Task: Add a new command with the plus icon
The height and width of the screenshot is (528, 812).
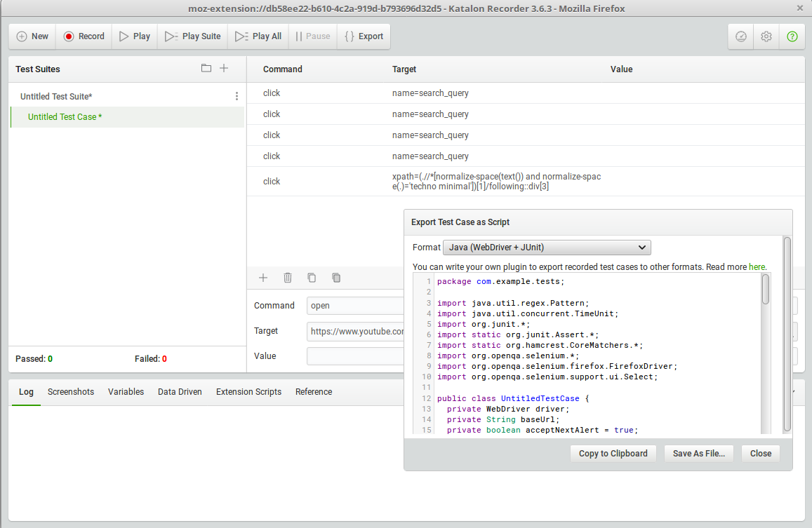Action: click(x=262, y=278)
